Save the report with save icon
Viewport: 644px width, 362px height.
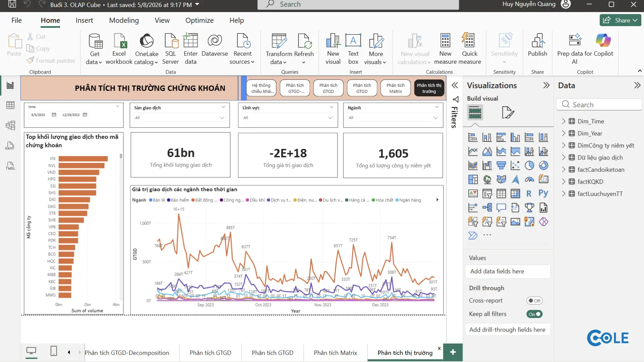(12, 4)
